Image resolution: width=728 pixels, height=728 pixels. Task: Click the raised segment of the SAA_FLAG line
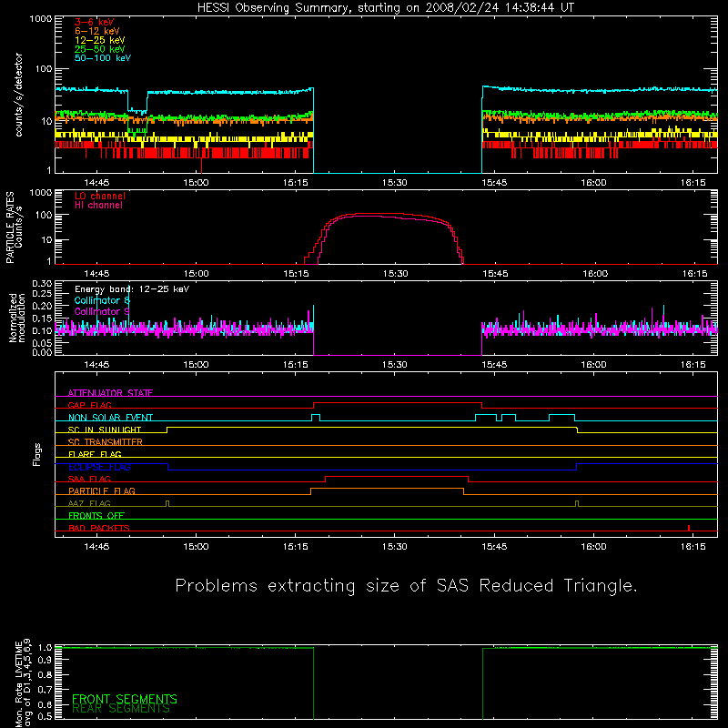[x=397, y=476]
